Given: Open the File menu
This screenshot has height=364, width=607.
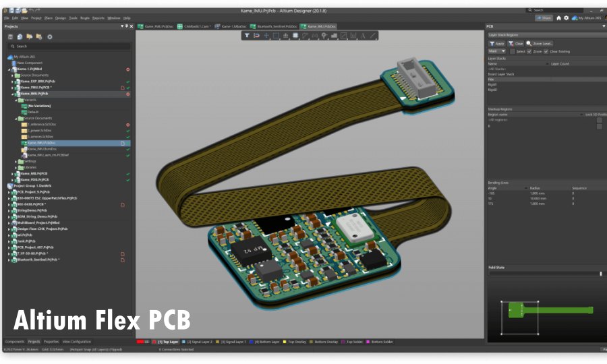Looking at the screenshot, I should pyautogui.click(x=7, y=18).
